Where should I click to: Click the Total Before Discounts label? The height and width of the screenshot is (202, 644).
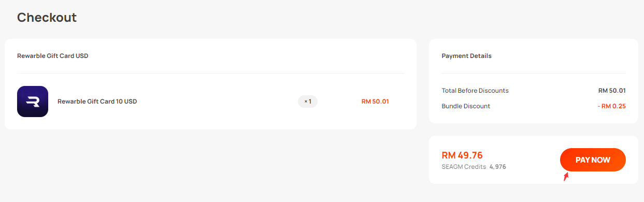[475, 91]
